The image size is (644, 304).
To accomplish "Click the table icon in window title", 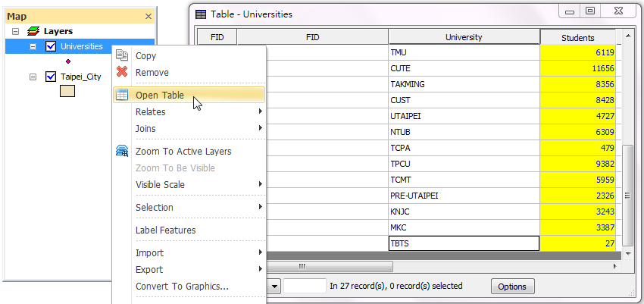I will [201, 14].
